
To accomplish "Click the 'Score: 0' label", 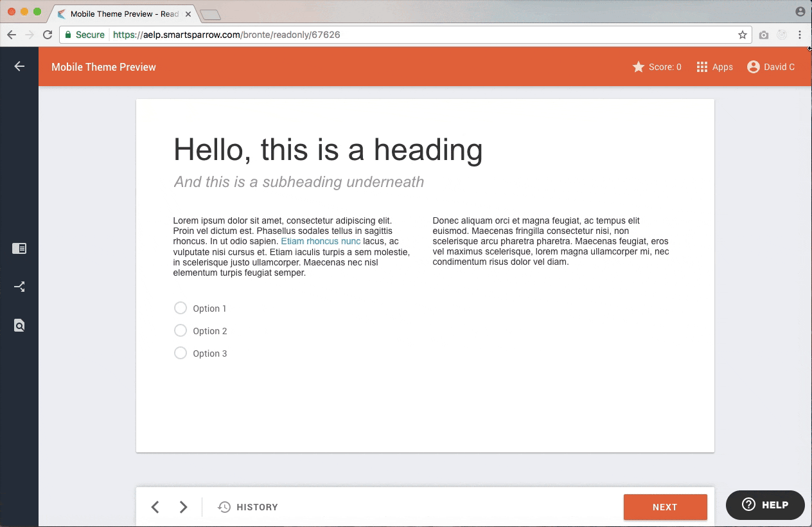I will click(x=665, y=67).
